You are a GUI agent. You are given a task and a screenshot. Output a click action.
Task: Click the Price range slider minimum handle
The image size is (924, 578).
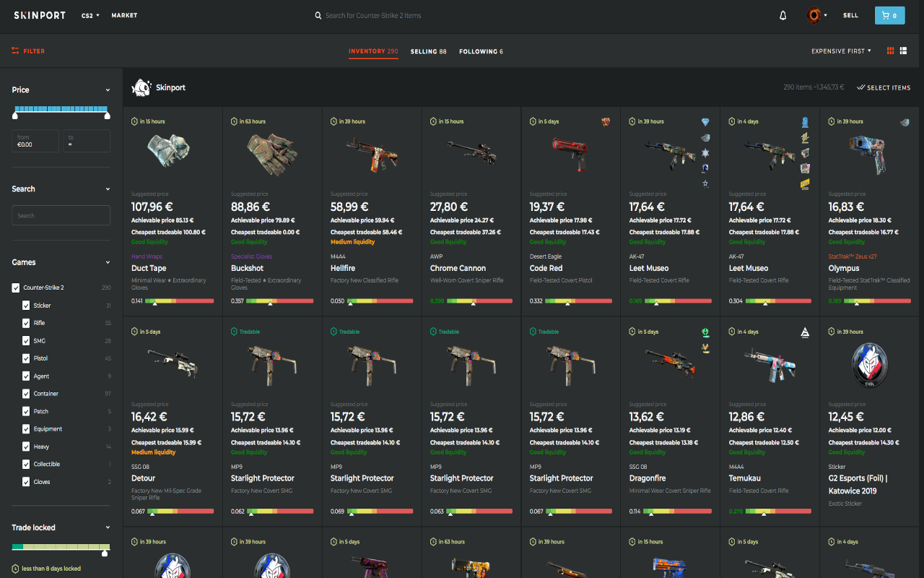tap(15, 115)
